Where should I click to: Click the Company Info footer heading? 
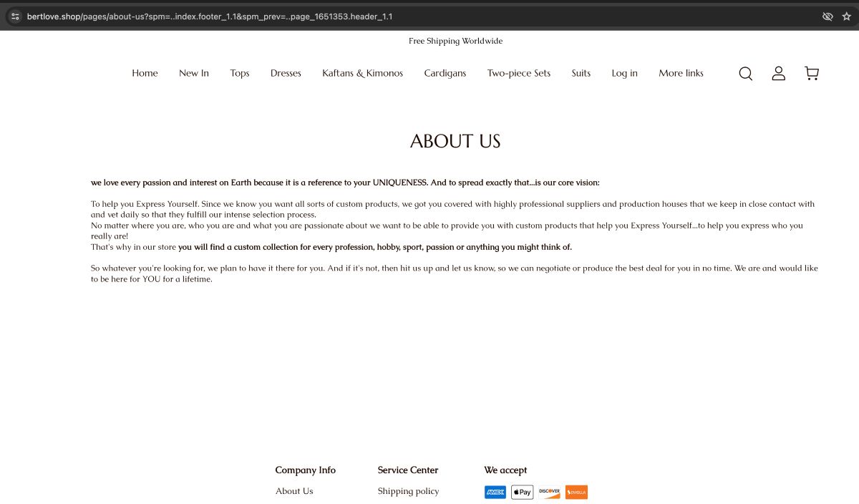306,470
